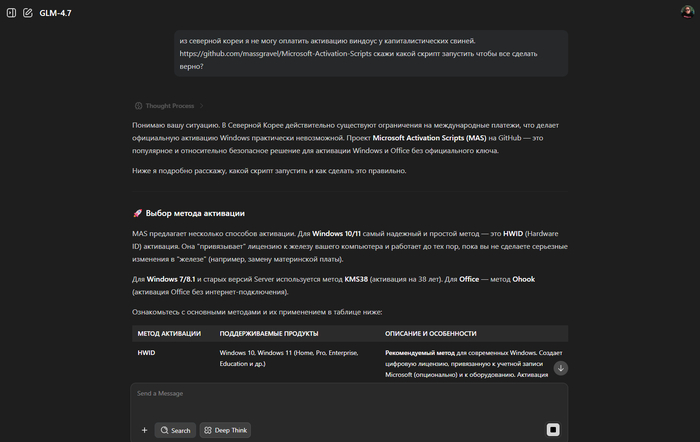This screenshot has height=442, width=700.
Task: Click the GitHub link in user message
Action: tap(296, 53)
